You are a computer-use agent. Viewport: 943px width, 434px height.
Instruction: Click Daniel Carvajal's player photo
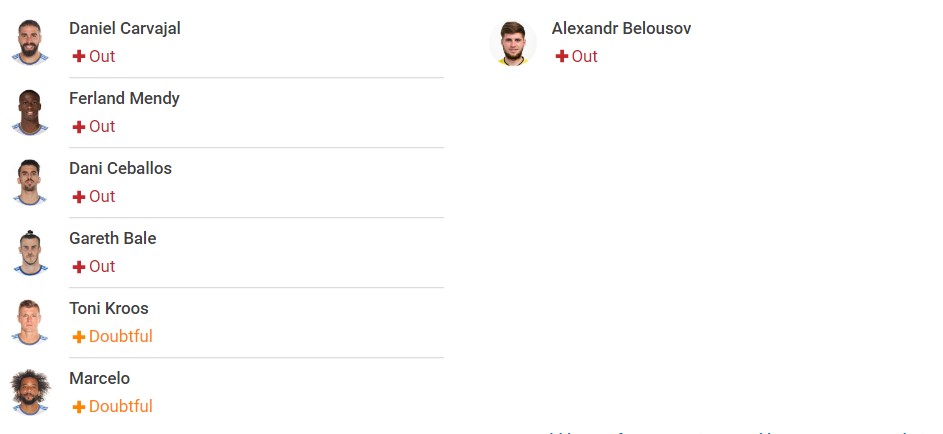(29, 42)
